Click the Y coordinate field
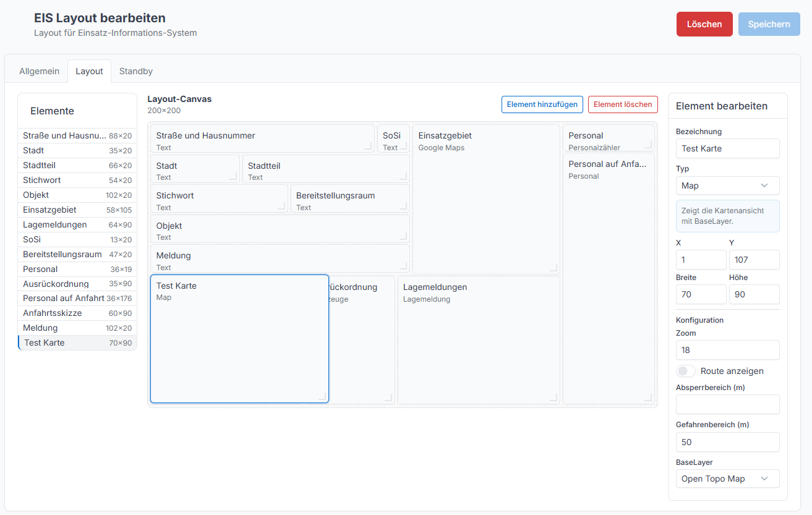The width and height of the screenshot is (812, 515). pyautogui.click(x=754, y=260)
